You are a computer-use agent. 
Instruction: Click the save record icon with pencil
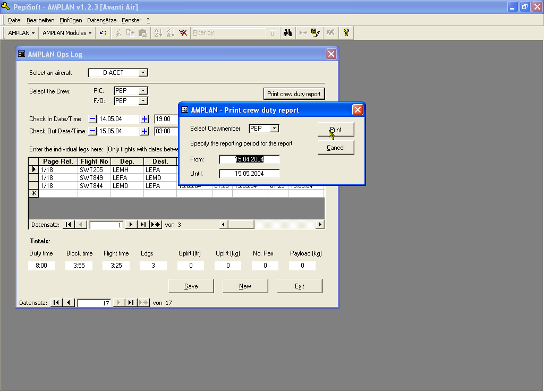coord(316,33)
